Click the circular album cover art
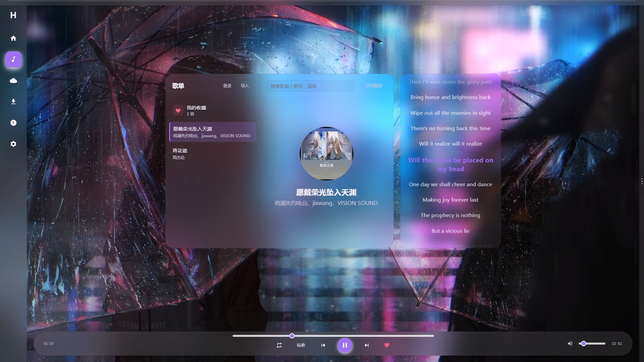The width and height of the screenshot is (644, 362). [x=326, y=153]
